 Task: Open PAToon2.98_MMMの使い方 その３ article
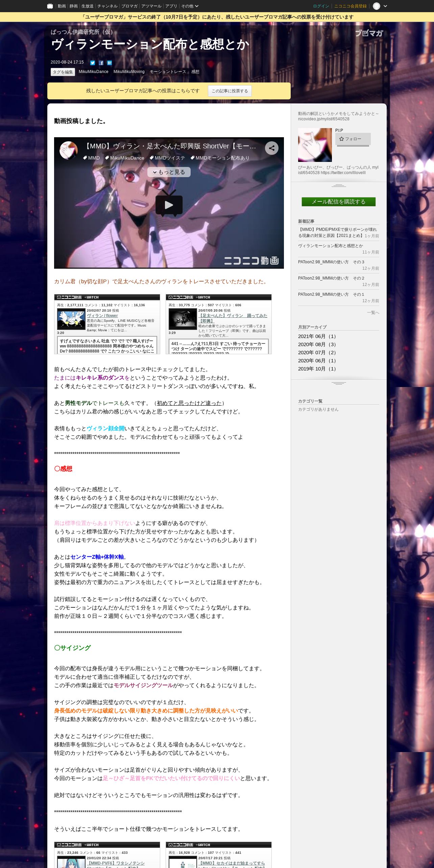pyautogui.click(x=331, y=262)
